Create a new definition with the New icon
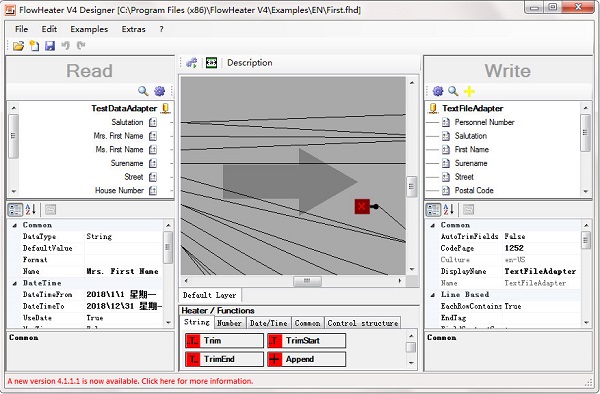Screen dimensions: 600x394 point(34,46)
